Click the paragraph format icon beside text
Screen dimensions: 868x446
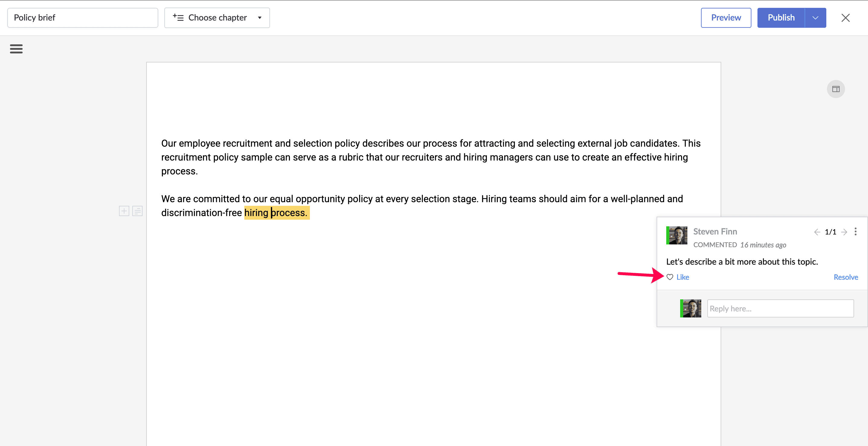pyautogui.click(x=137, y=211)
